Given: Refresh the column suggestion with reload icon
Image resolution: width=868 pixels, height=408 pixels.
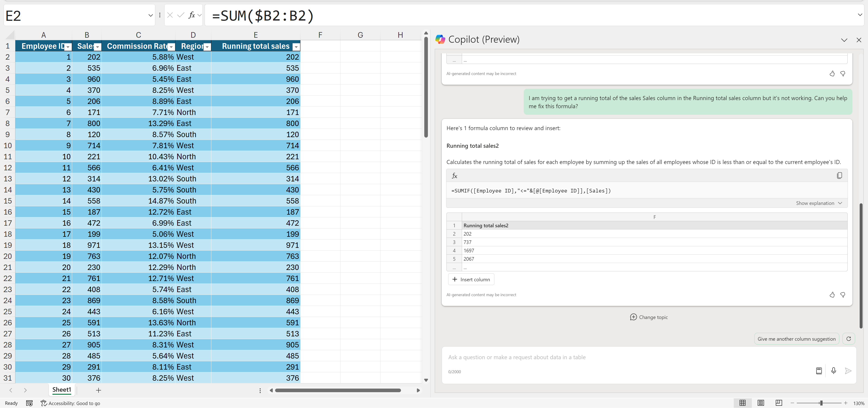Looking at the screenshot, I should click(849, 339).
